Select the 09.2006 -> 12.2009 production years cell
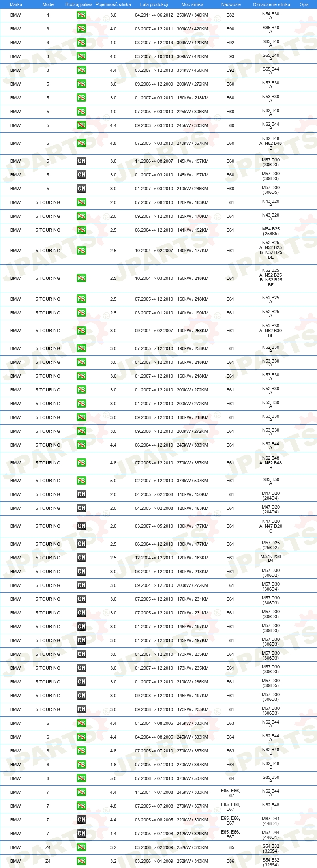 (x=154, y=84)
